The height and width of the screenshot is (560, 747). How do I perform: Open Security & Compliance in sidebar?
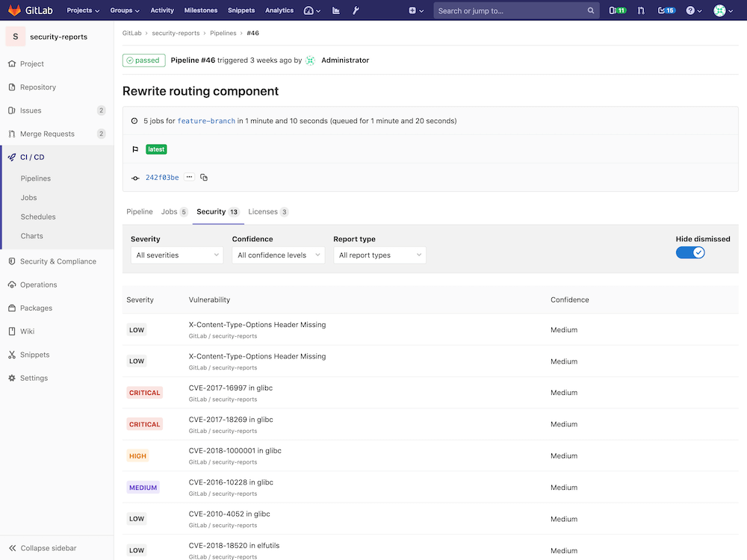[58, 261]
